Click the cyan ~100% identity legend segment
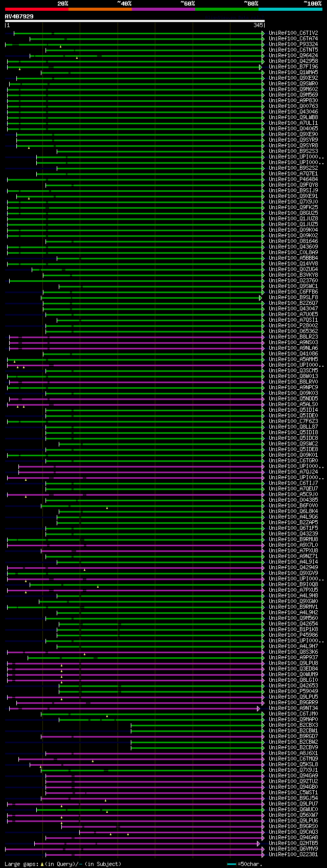327x868 pixels. click(x=290, y=9)
